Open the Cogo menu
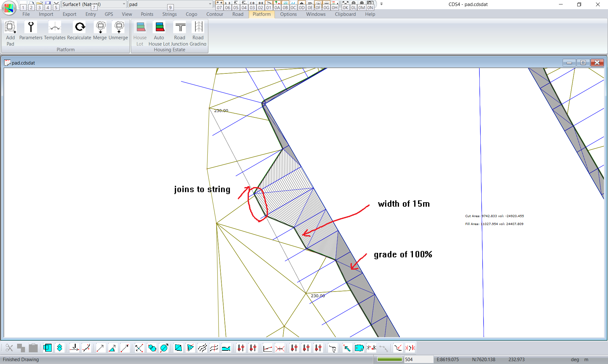Image resolution: width=608 pixels, height=364 pixels. (191, 14)
